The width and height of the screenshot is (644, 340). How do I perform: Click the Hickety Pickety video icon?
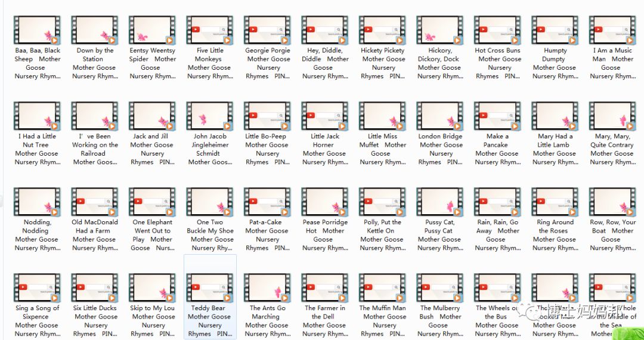pyautogui.click(x=382, y=30)
